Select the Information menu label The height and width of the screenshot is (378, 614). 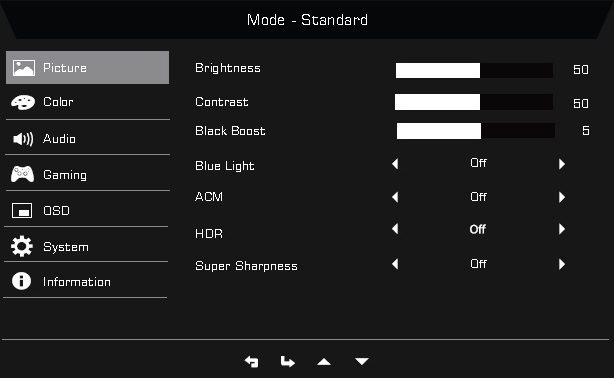77,282
